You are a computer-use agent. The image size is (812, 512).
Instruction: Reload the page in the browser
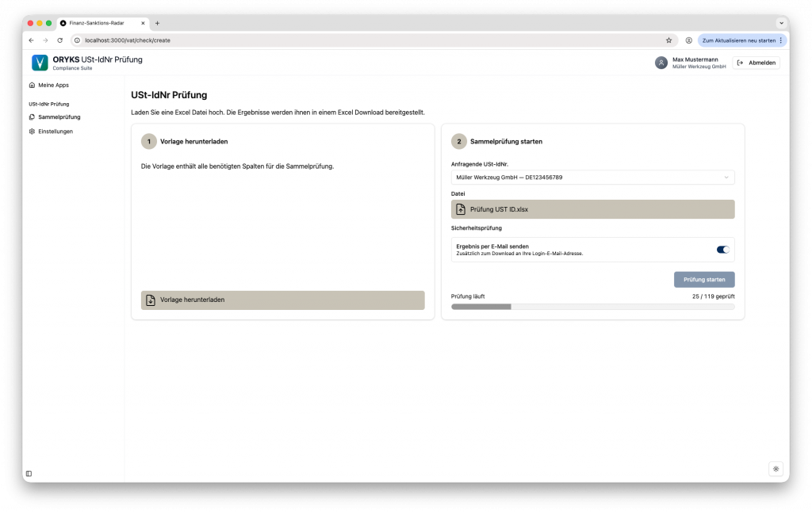pos(59,40)
